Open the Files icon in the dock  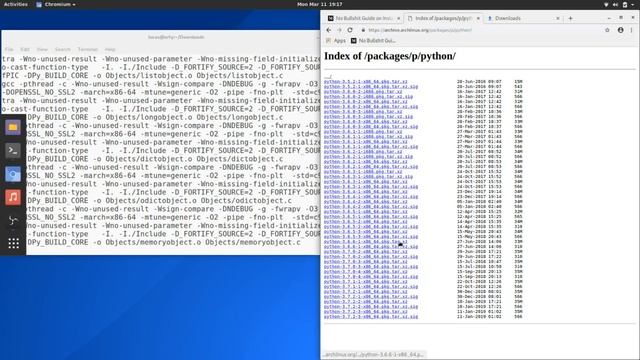(13, 127)
